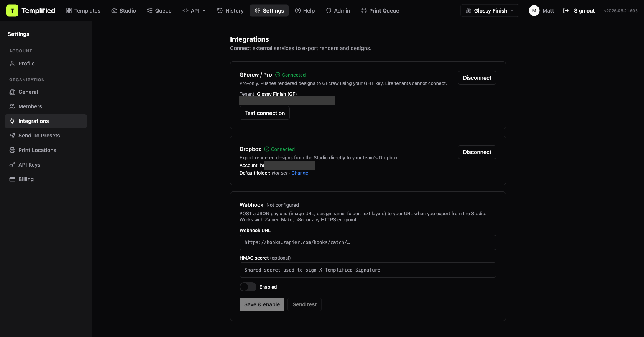Disconnect the Dropbox integration

point(477,152)
